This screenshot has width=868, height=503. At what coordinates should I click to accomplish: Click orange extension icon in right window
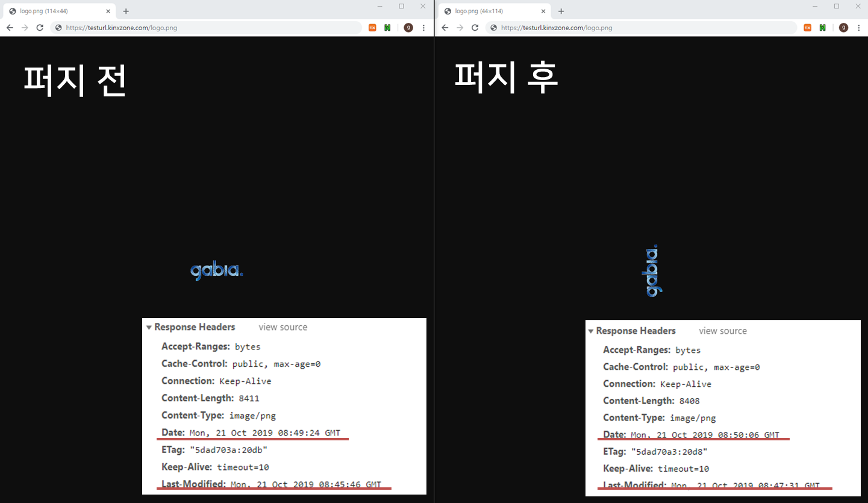tap(807, 28)
